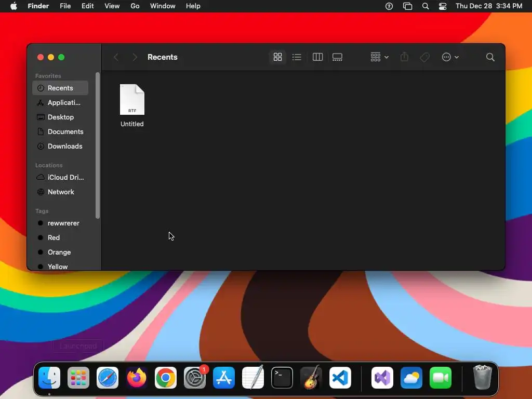
Task: Open Desktop in the sidebar
Action: coord(60,117)
